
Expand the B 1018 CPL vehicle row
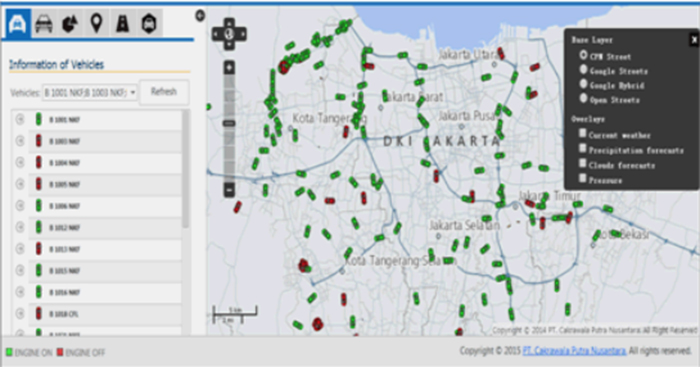[20, 313]
